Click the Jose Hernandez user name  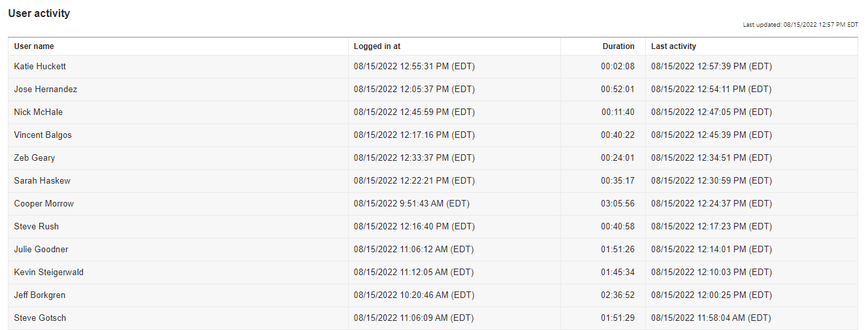tap(46, 90)
